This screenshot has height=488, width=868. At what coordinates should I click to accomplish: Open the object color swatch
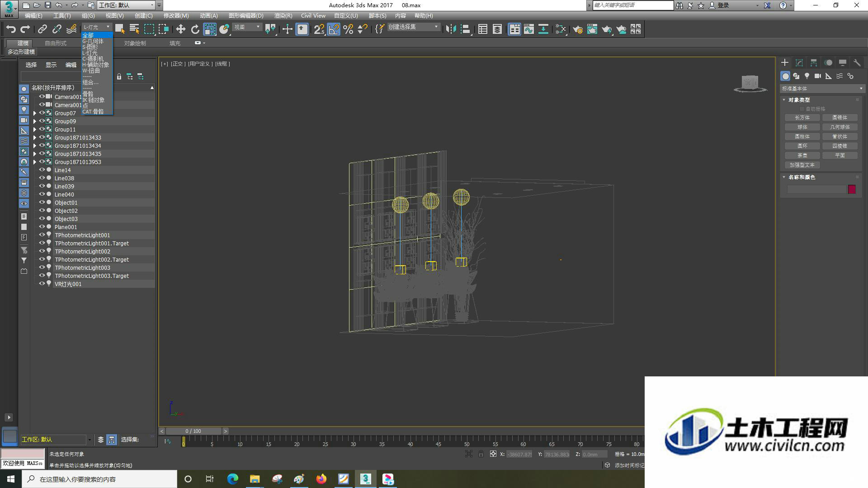click(x=852, y=189)
